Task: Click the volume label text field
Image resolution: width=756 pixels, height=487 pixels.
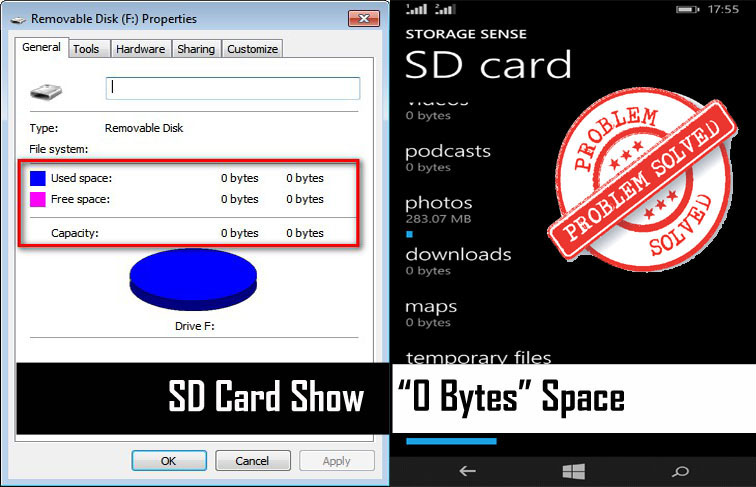Action: click(232, 88)
